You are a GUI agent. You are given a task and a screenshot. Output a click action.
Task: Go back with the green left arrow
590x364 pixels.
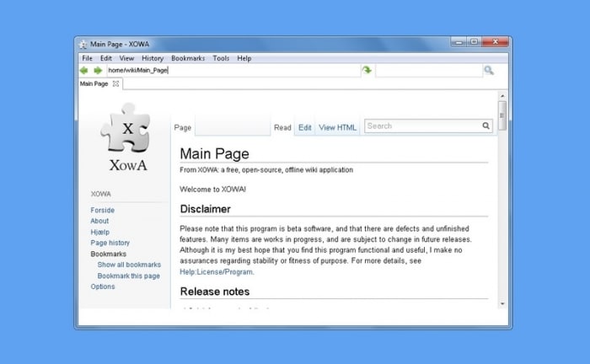(x=84, y=70)
